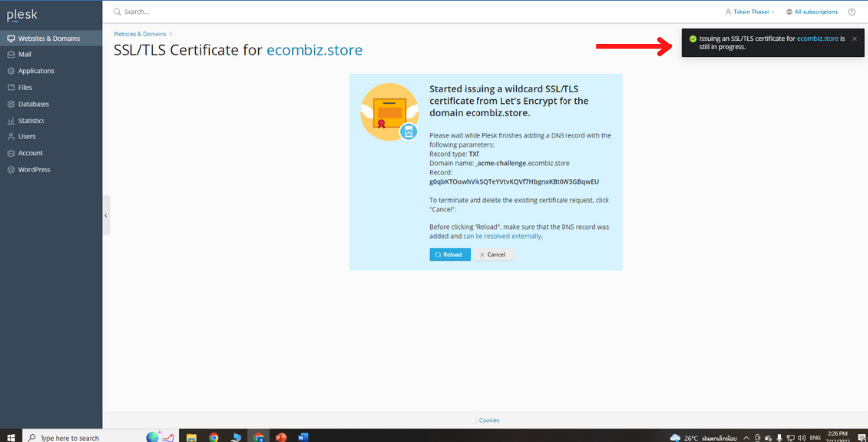
Task: Open Word from the taskbar
Action: click(x=303, y=438)
